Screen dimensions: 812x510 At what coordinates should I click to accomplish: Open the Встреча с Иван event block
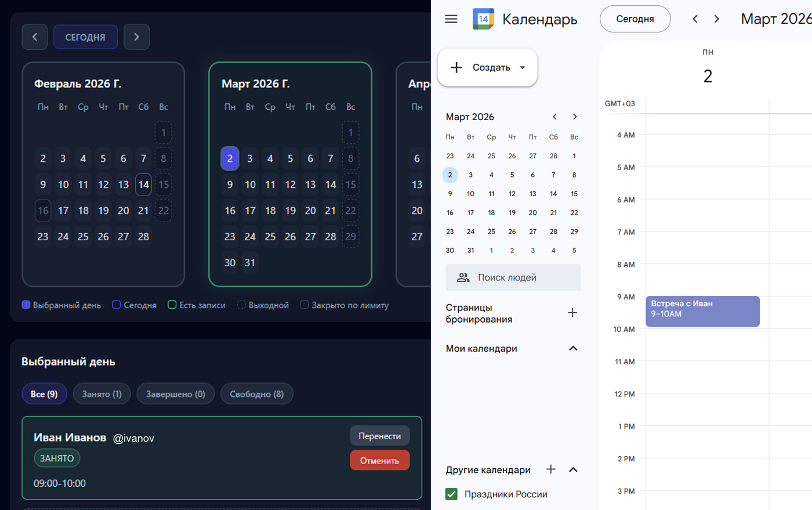pyautogui.click(x=702, y=312)
